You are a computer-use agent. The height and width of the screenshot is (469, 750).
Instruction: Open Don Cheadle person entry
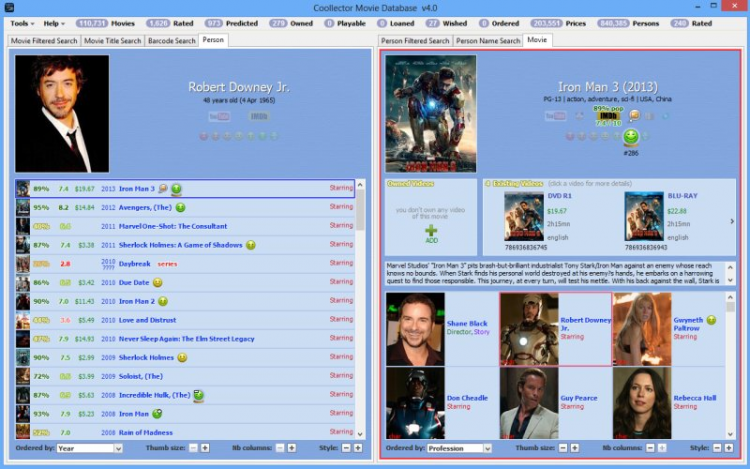pyautogui.click(x=442, y=403)
